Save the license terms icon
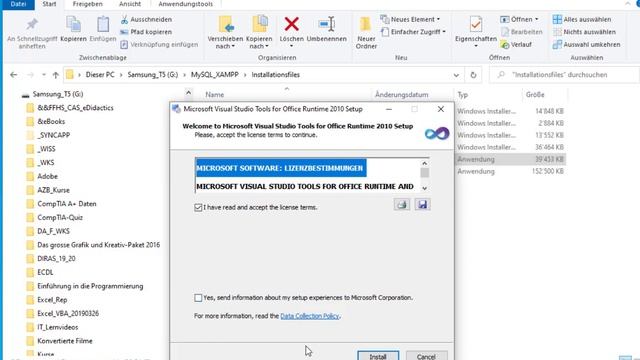 [422, 204]
